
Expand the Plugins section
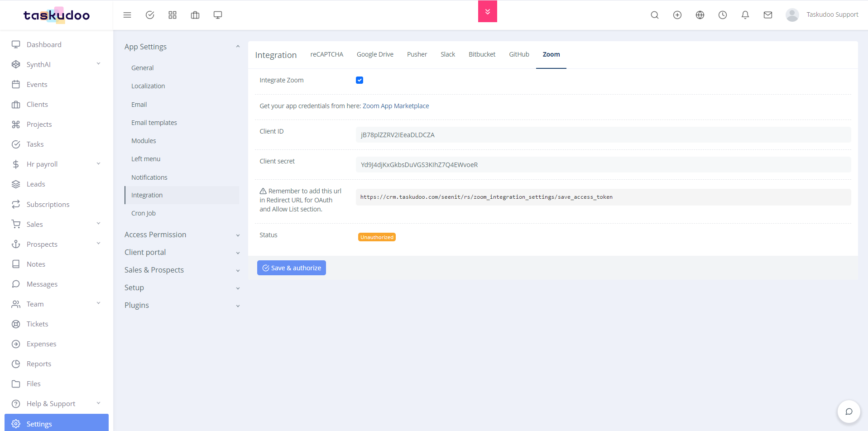click(x=182, y=305)
